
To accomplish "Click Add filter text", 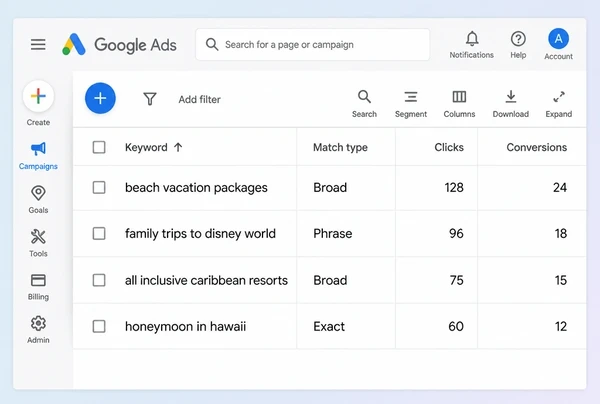I will point(199,99).
